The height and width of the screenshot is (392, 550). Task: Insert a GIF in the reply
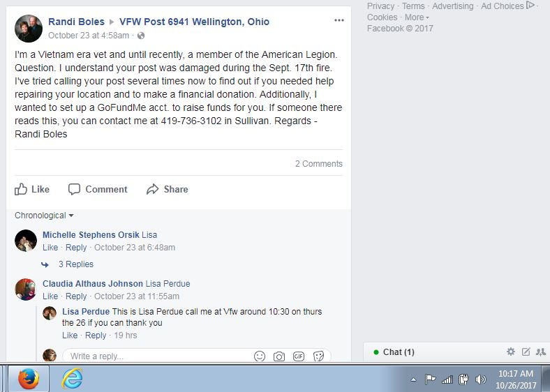tap(299, 356)
